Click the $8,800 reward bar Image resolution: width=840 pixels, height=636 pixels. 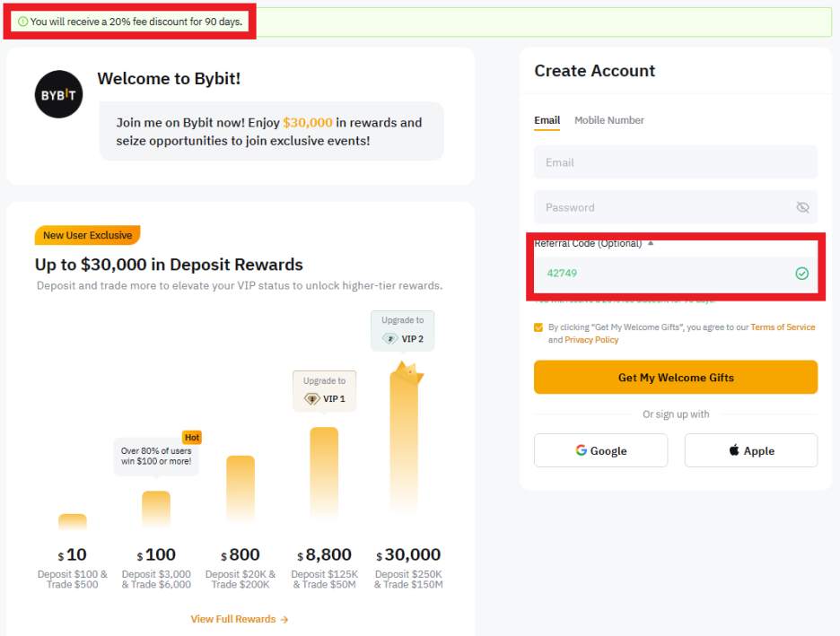[324, 474]
